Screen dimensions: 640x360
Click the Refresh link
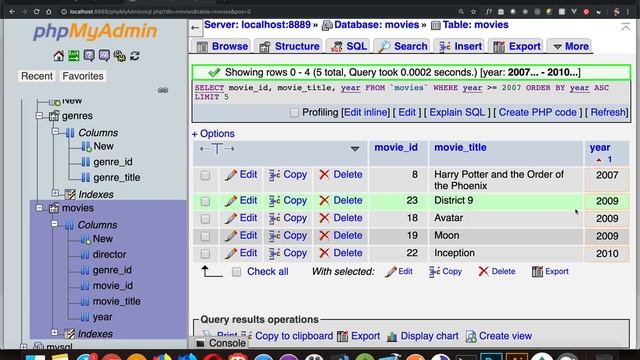pos(608,113)
